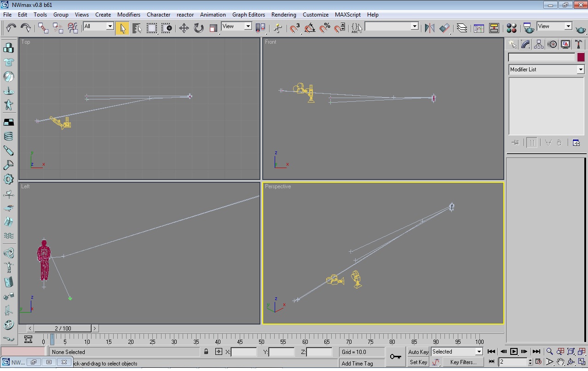Screen dimensions: 588x371
Task: Open the Customize menu
Action: click(316, 14)
